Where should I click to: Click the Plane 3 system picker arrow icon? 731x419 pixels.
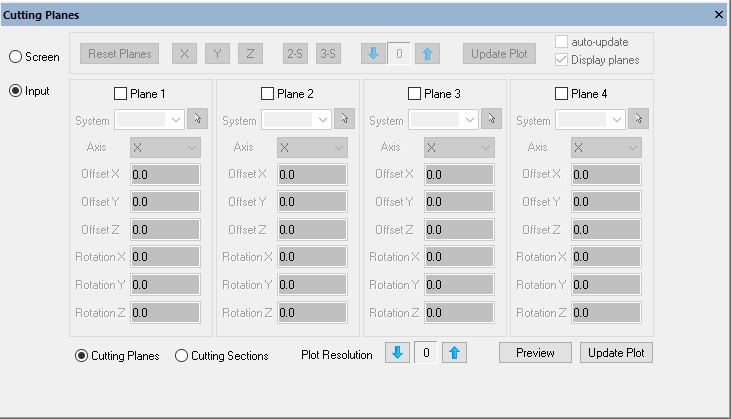[491, 120]
